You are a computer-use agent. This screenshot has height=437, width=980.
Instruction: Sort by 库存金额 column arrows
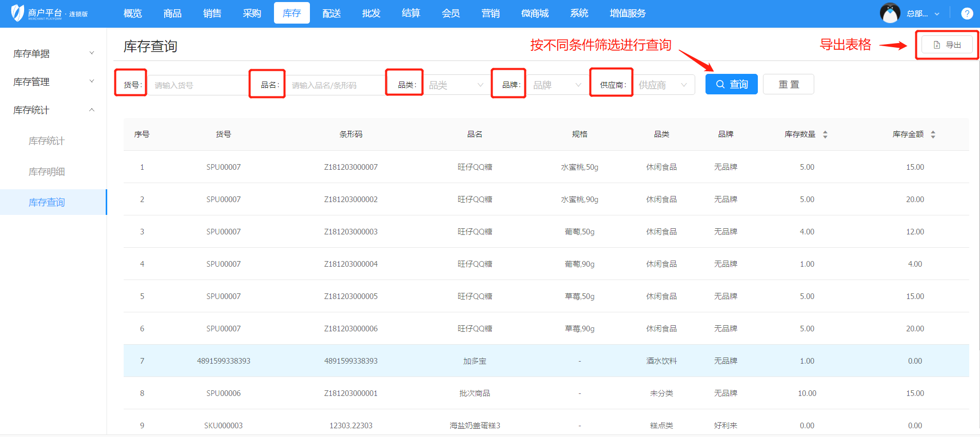click(933, 134)
